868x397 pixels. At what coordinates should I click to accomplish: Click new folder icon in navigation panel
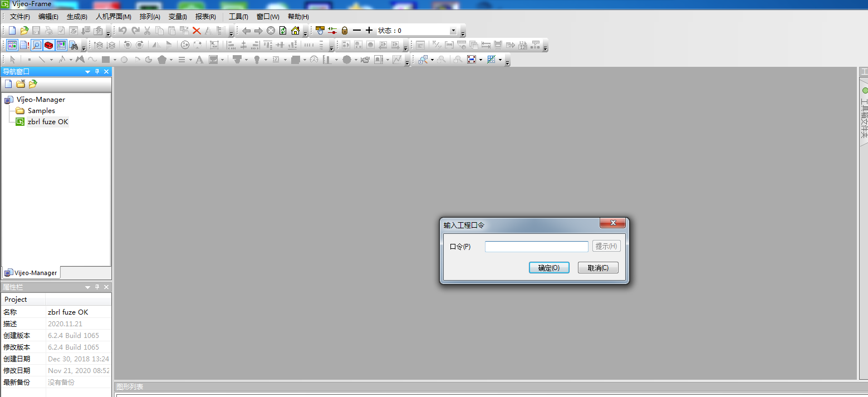tap(21, 84)
